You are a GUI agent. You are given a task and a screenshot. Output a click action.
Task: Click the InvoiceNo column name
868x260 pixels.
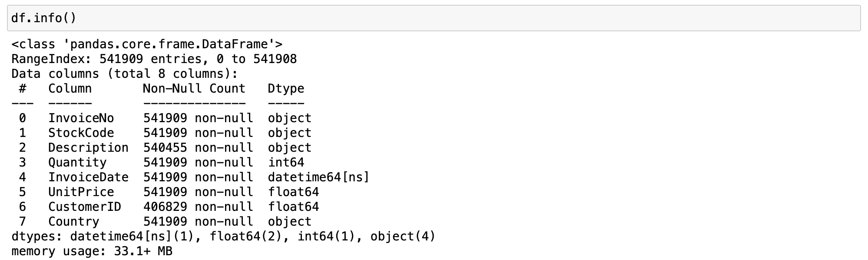pyautogui.click(x=81, y=118)
